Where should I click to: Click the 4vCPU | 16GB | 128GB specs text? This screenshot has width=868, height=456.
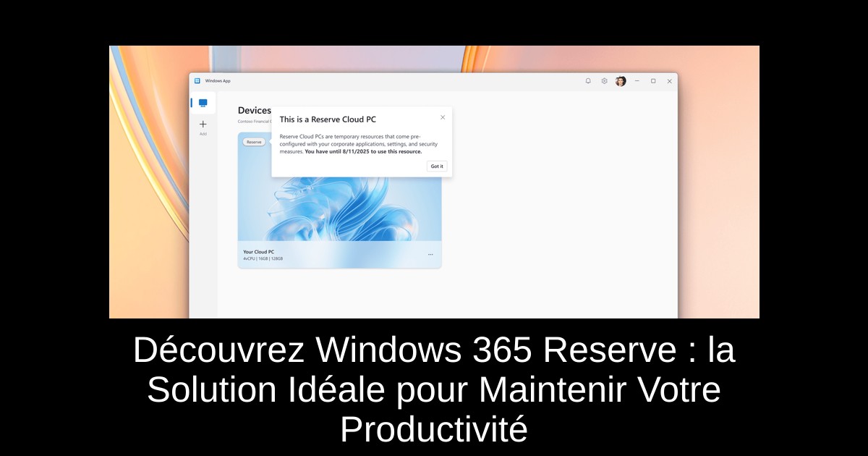point(263,258)
